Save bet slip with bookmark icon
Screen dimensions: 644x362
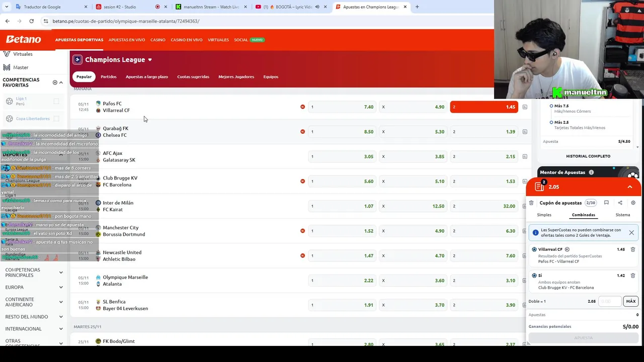(x=606, y=203)
